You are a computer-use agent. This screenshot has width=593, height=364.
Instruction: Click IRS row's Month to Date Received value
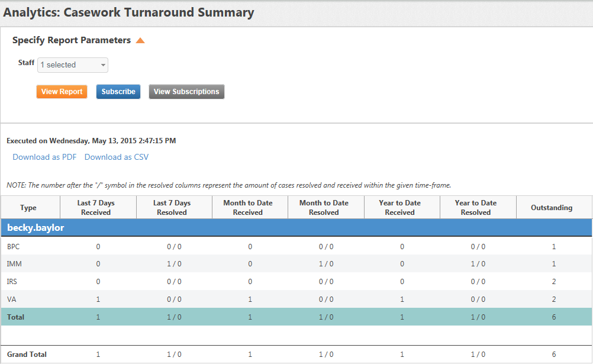point(250,282)
